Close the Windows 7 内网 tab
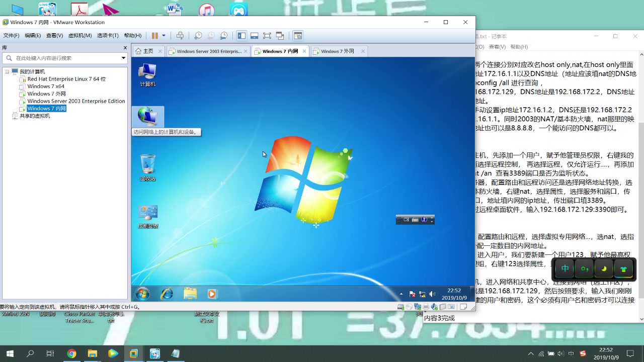The height and width of the screenshot is (362, 644). pos(304,51)
